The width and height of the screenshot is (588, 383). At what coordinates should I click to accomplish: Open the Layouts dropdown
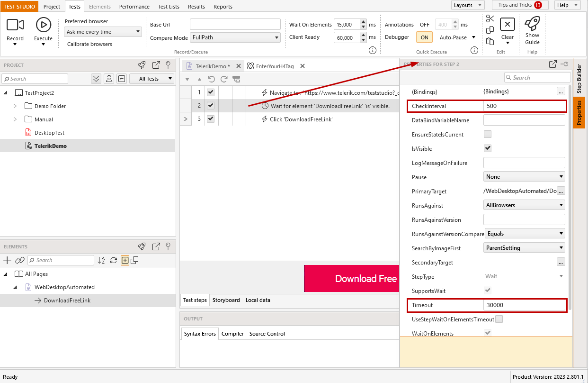[x=467, y=5]
